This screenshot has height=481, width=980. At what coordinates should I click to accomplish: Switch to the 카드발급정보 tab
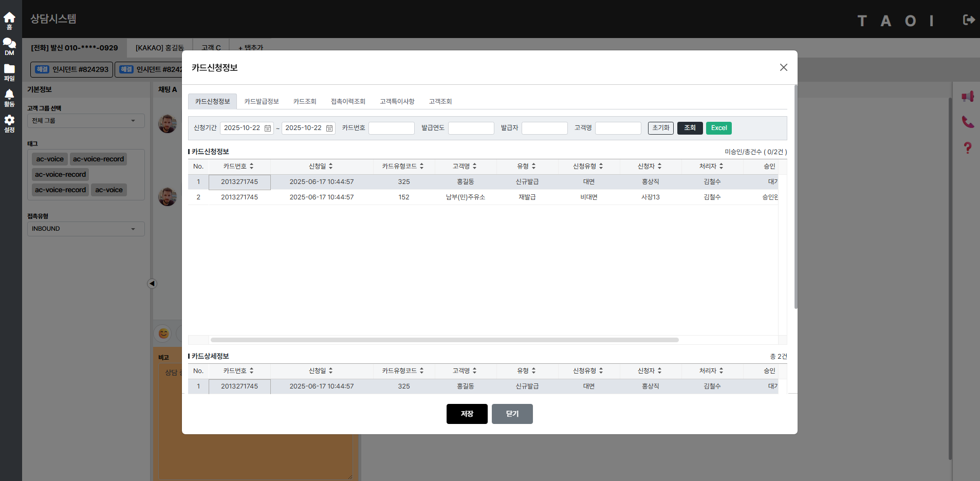pyautogui.click(x=261, y=102)
